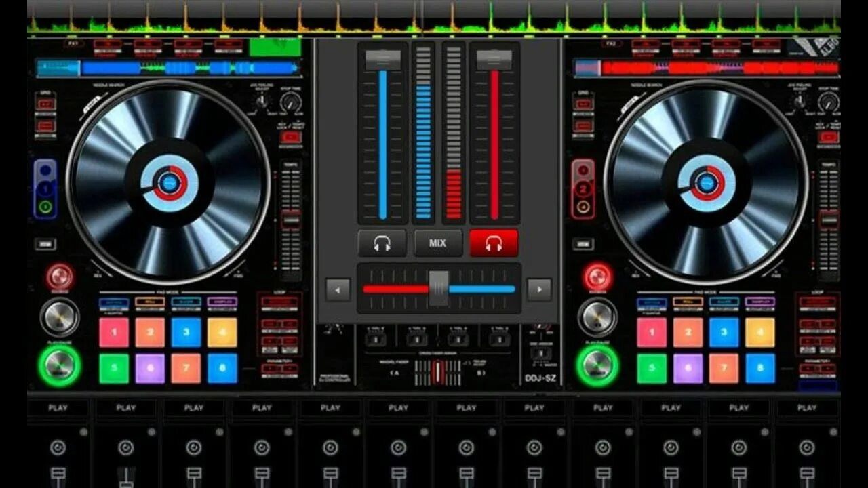
Task: Click the MIX button
Action: [x=438, y=243]
